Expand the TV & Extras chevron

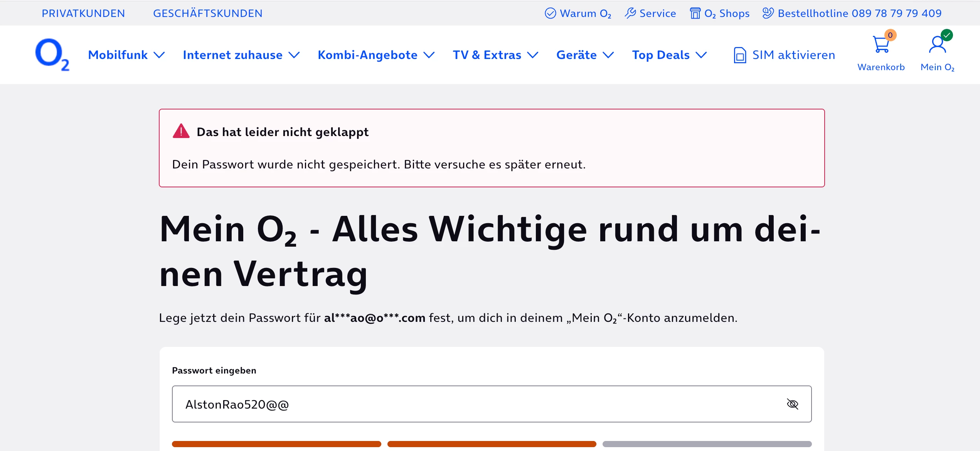click(x=533, y=55)
